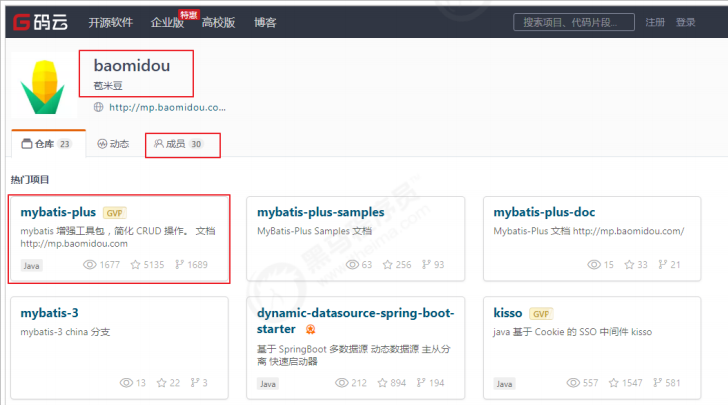Click watch eye icon on mybatis-plus-samples card
Viewport: 728px width, 405px height.
[352, 265]
